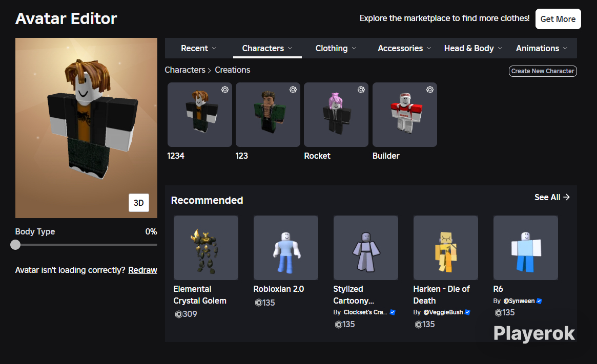The width and height of the screenshot is (597, 364).
Task: Click verified badge next to @VeggieBush
Action: click(467, 312)
